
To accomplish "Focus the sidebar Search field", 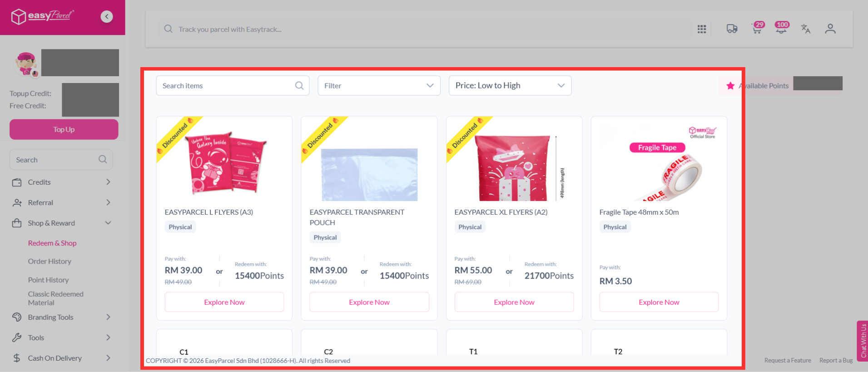I will pos(61,159).
